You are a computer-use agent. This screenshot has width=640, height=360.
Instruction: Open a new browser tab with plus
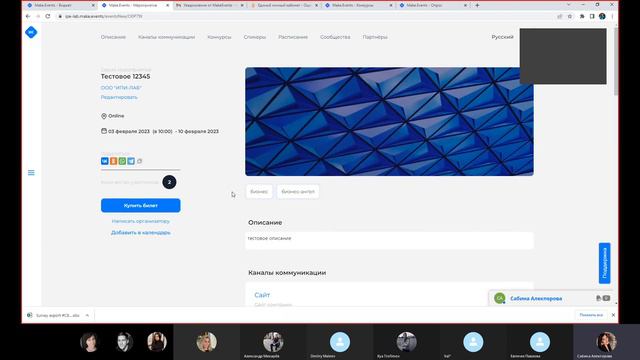tap(477, 5)
